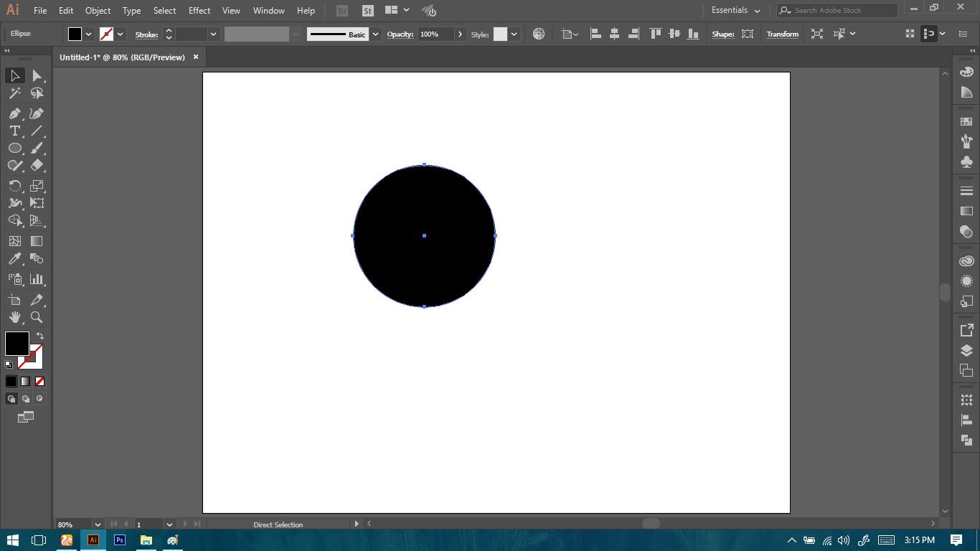Select the Eyedropper tool

[14, 259]
